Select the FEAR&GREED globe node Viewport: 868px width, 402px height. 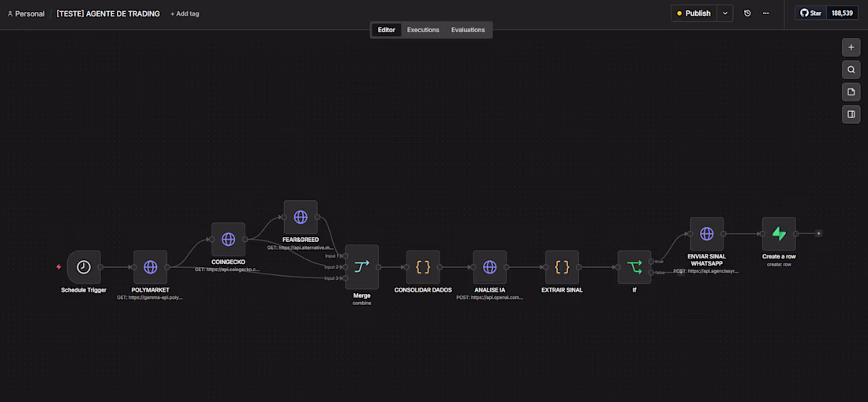coord(301,217)
